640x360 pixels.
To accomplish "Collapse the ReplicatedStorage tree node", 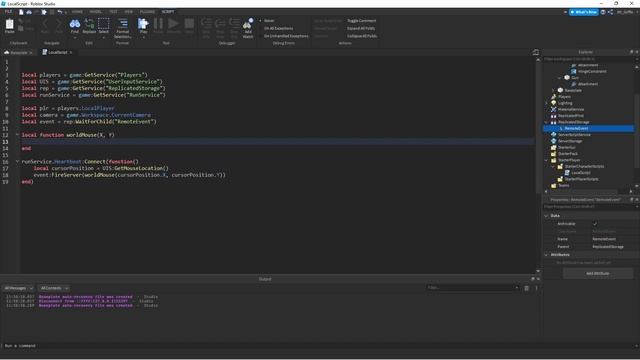I will [547, 122].
